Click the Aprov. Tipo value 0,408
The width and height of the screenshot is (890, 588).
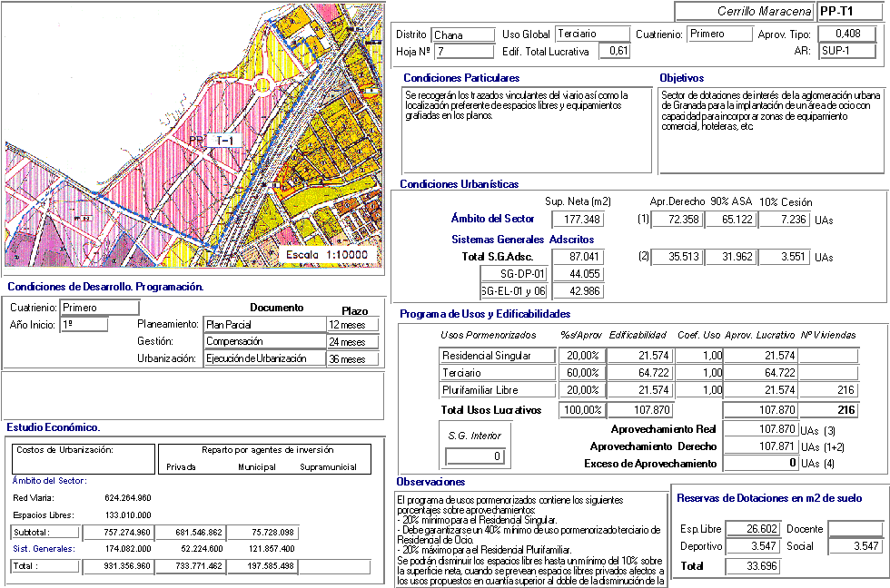[x=848, y=34]
